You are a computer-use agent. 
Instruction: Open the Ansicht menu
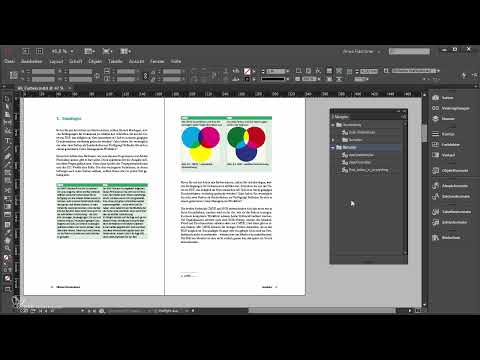(136, 61)
